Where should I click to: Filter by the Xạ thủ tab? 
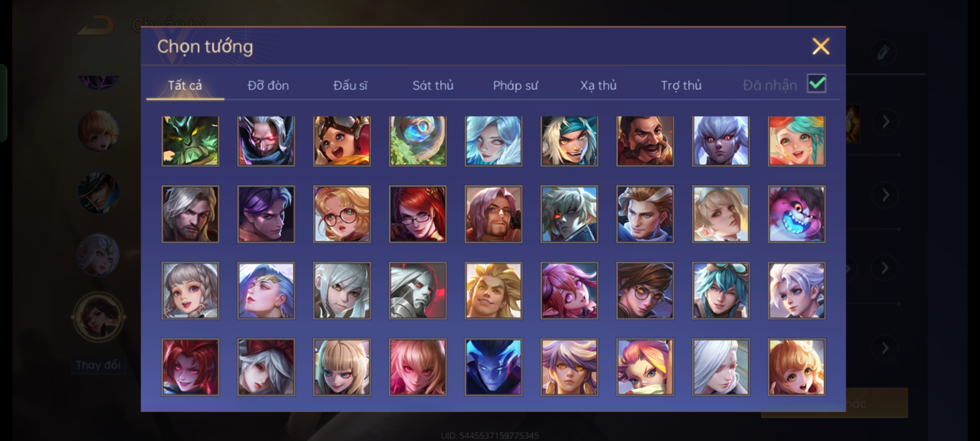(x=598, y=85)
